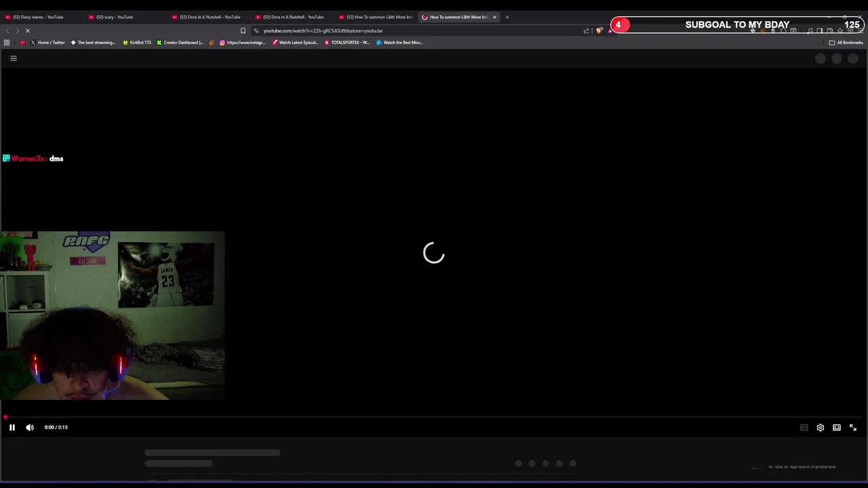Open the KickBot TTS bookmark
This screenshot has width=868, height=488.
click(x=137, y=43)
